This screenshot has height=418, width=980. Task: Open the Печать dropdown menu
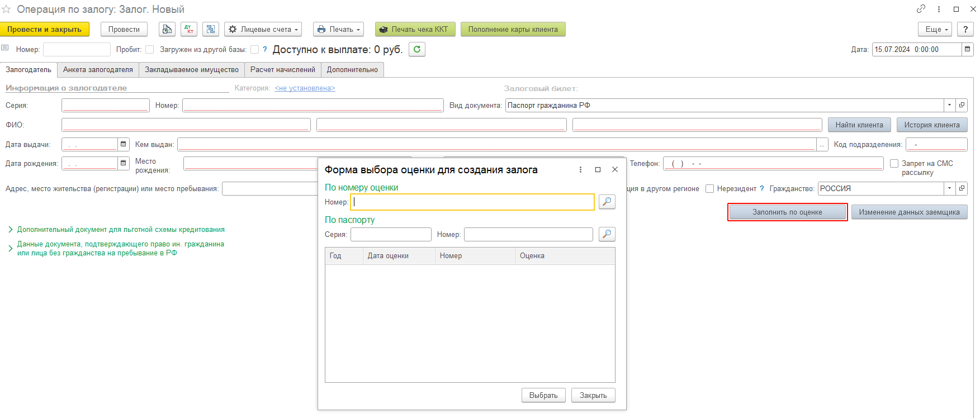click(339, 29)
